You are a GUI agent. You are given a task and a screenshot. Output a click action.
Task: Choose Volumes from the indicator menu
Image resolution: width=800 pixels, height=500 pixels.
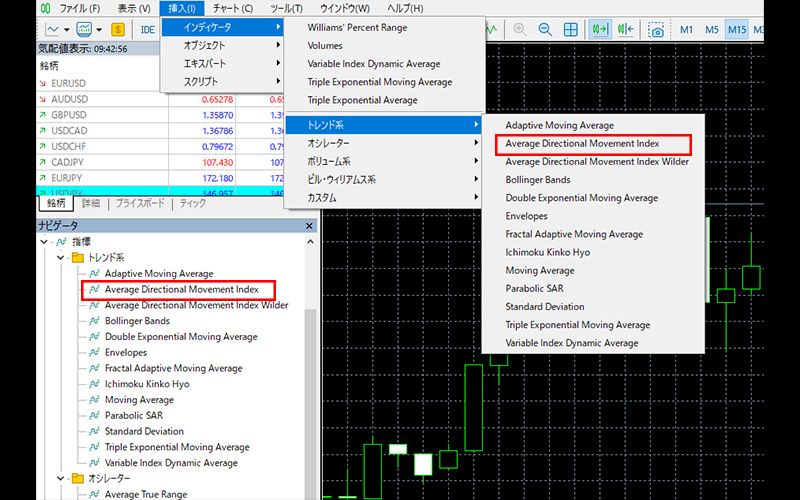click(x=325, y=45)
